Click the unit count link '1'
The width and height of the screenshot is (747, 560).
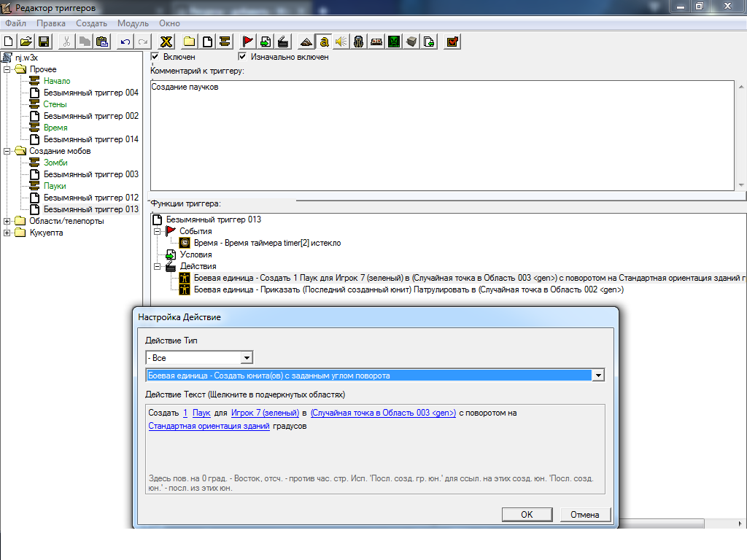tap(185, 413)
